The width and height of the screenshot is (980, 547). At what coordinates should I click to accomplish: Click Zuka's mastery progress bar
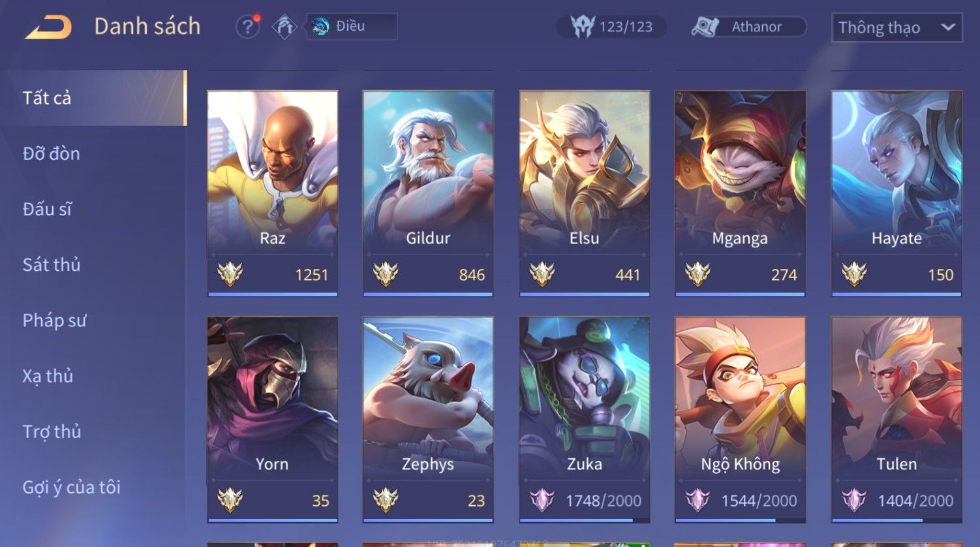click(x=584, y=520)
